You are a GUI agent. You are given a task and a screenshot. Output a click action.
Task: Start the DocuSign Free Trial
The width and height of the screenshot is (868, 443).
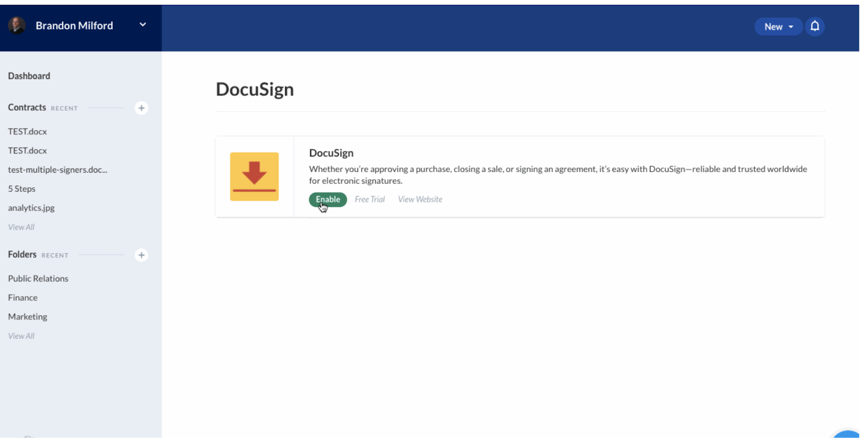pyautogui.click(x=370, y=199)
